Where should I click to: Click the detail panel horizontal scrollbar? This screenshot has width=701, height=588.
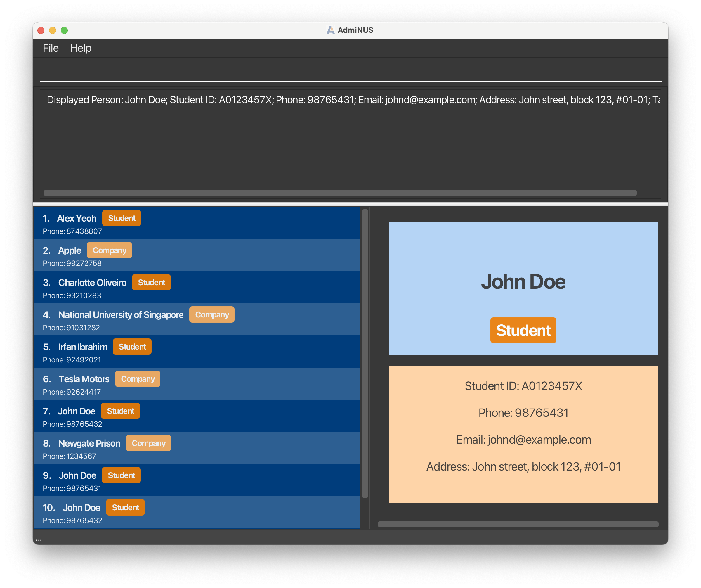[518, 524]
